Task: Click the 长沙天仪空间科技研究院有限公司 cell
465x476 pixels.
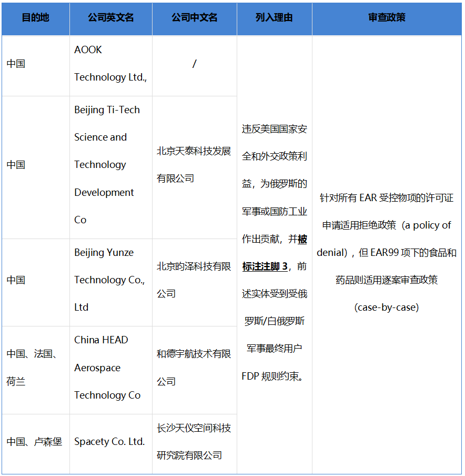Action: (194, 442)
